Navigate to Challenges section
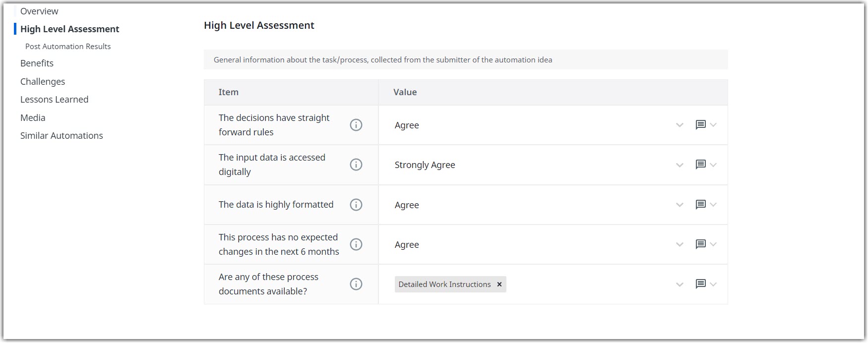868x343 pixels. click(43, 81)
